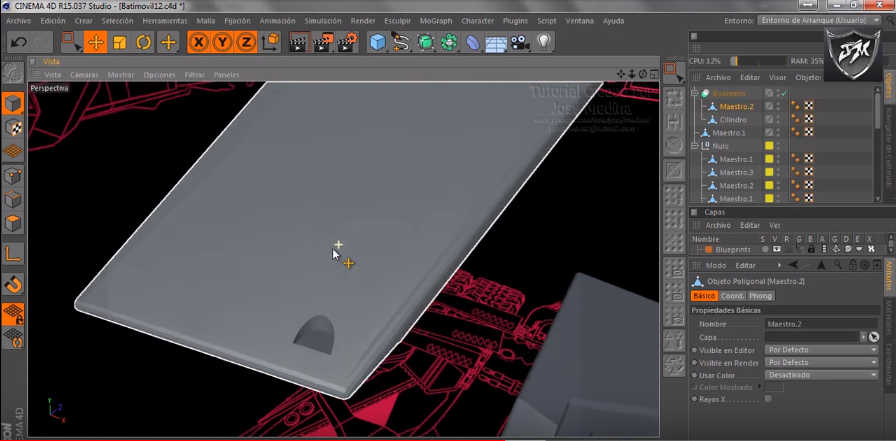Click the Undo arrow in the toolbar

tap(18, 42)
